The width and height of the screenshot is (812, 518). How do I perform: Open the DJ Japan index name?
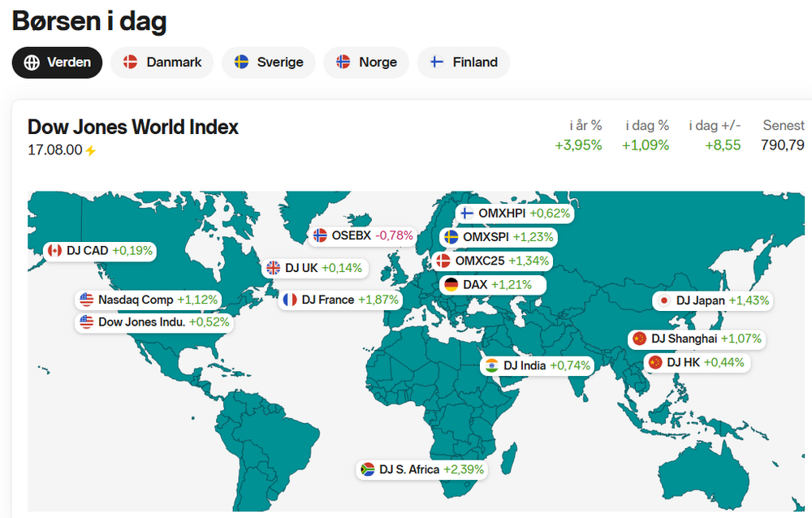point(701,301)
